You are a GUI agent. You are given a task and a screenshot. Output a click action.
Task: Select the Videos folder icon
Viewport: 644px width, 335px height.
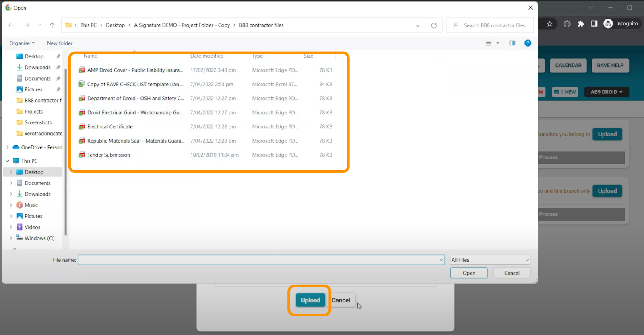click(19, 227)
